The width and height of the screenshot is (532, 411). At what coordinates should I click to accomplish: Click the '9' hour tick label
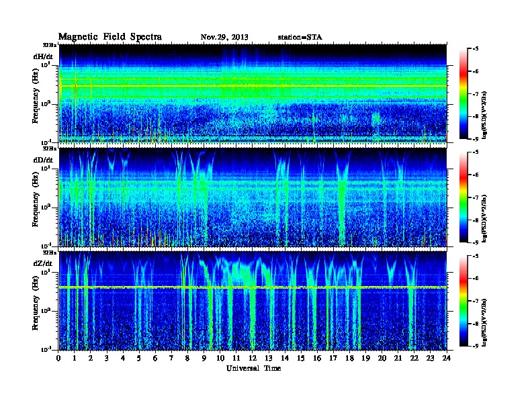(x=204, y=358)
